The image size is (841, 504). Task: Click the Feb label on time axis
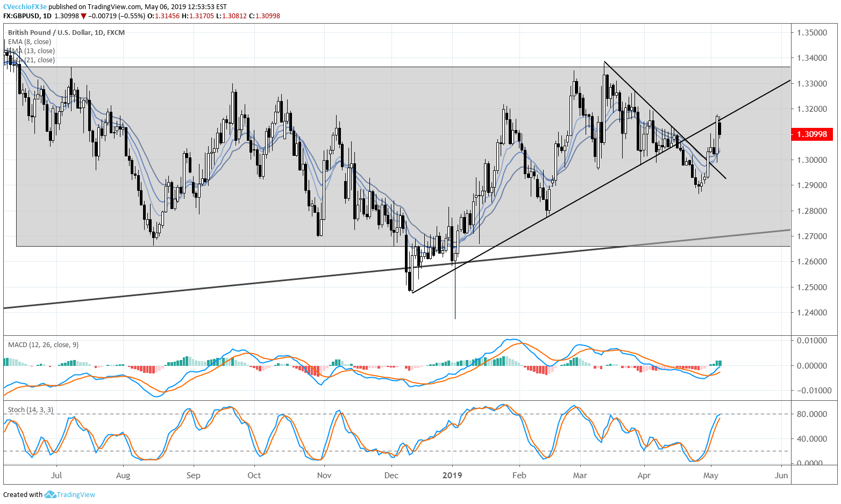pos(519,476)
